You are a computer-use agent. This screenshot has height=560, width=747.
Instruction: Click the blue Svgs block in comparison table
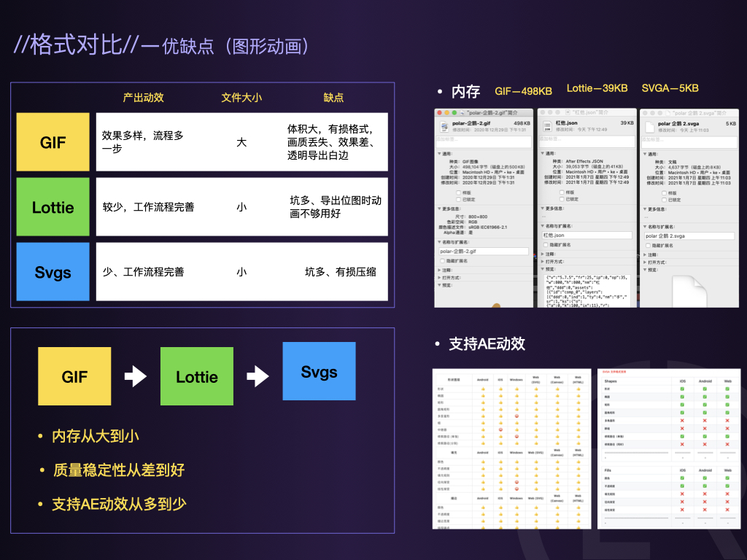pos(53,271)
